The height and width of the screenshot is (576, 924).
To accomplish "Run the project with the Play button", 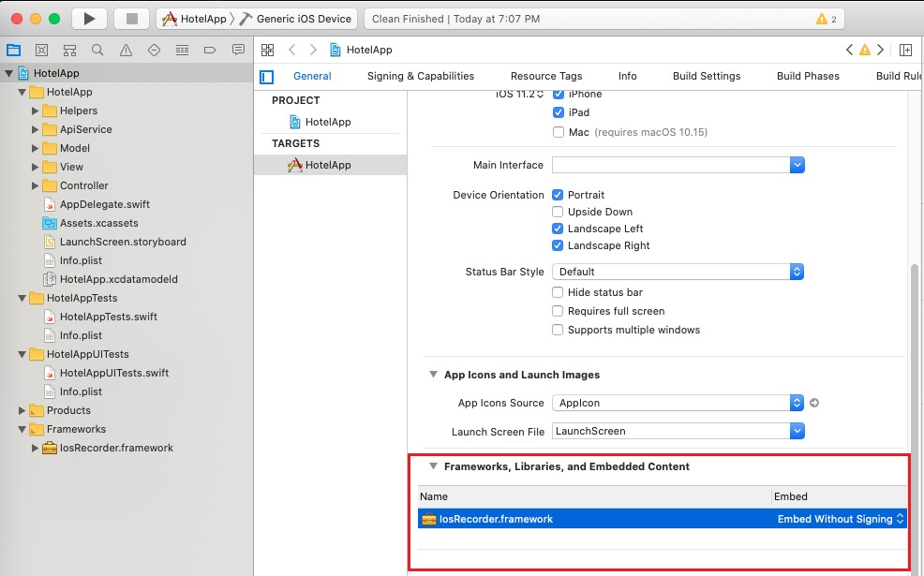I will pyautogui.click(x=89, y=19).
